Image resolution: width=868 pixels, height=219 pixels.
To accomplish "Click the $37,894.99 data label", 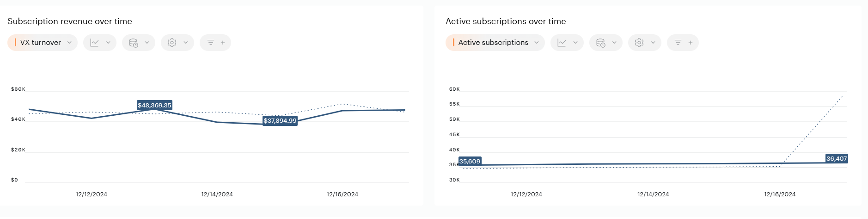I will (x=280, y=121).
